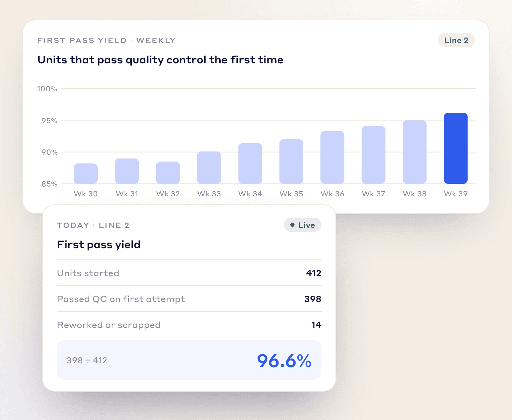Screen dimensions: 512x420
Task: Select the Wk 38 bar
Action: click(x=415, y=152)
